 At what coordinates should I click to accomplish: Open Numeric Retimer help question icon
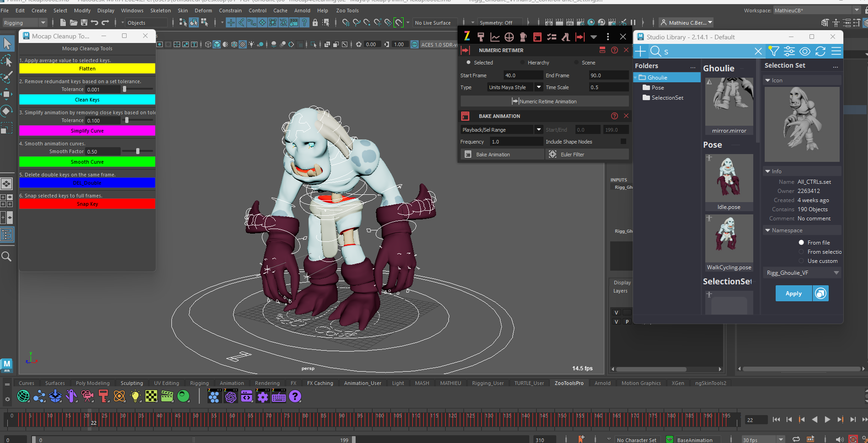coord(614,50)
